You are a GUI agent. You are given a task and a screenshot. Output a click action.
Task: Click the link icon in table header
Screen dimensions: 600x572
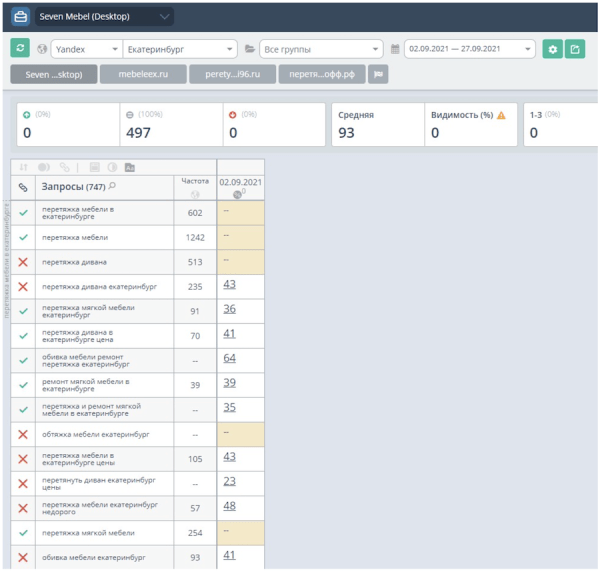point(22,187)
